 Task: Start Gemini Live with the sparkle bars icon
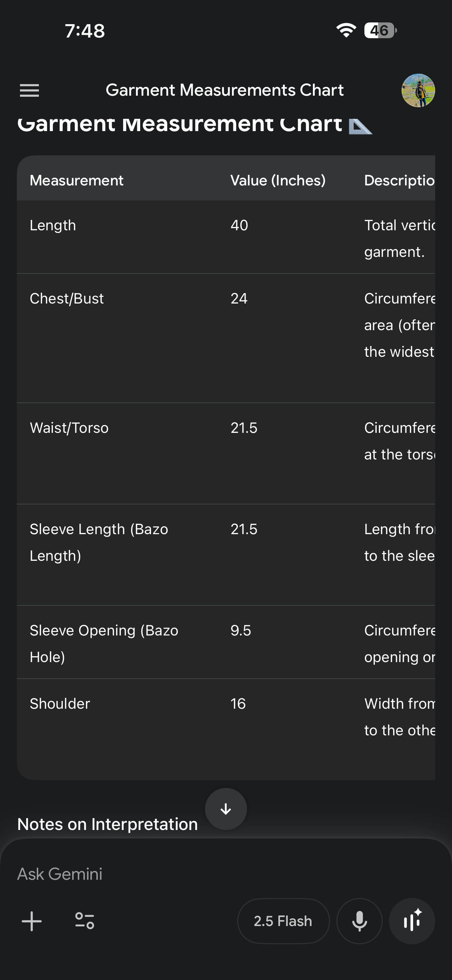[x=412, y=921]
